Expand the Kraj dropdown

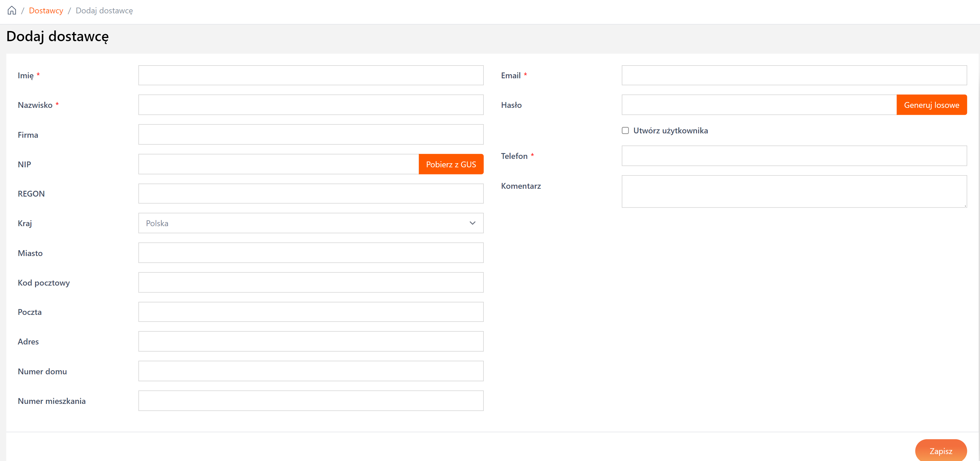[x=311, y=223]
